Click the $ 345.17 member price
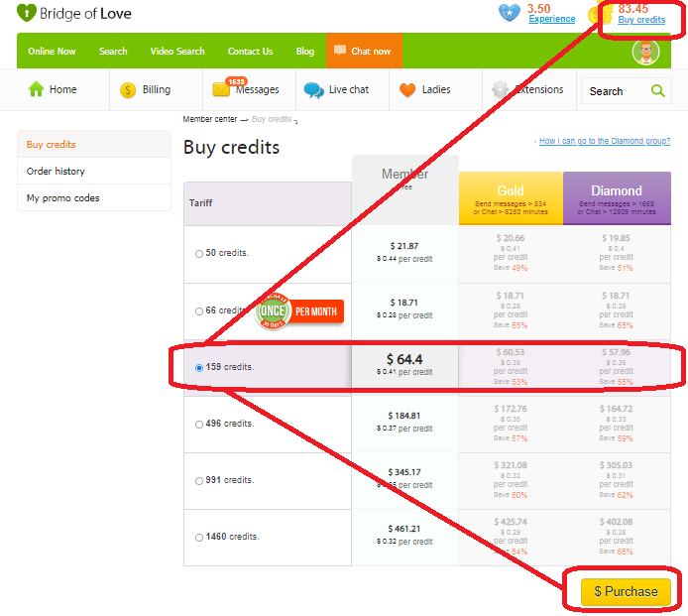 click(404, 472)
